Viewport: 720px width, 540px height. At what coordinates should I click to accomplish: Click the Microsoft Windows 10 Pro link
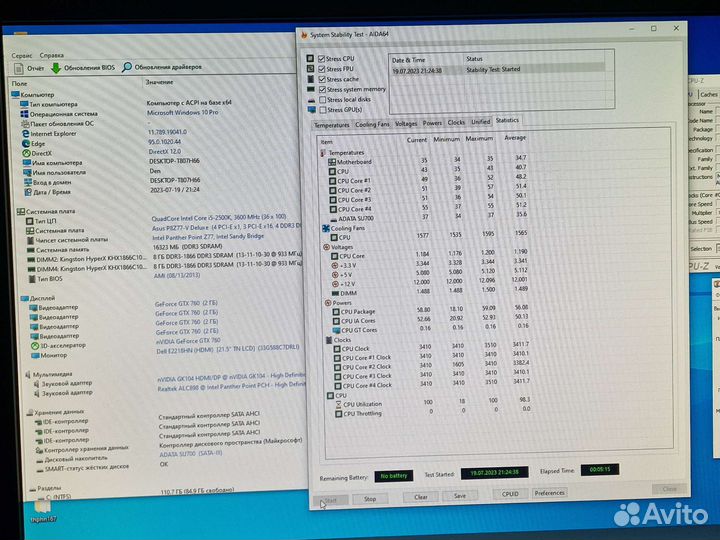(183, 112)
